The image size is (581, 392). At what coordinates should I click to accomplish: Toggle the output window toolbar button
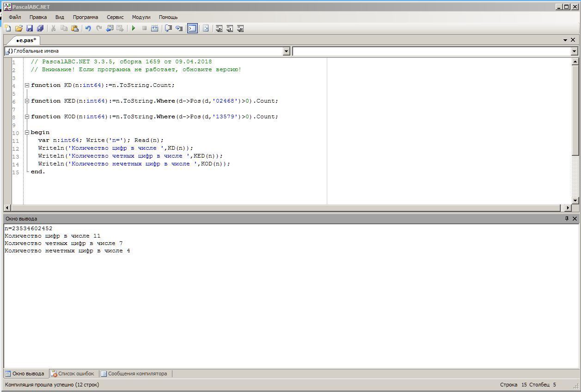coord(192,29)
